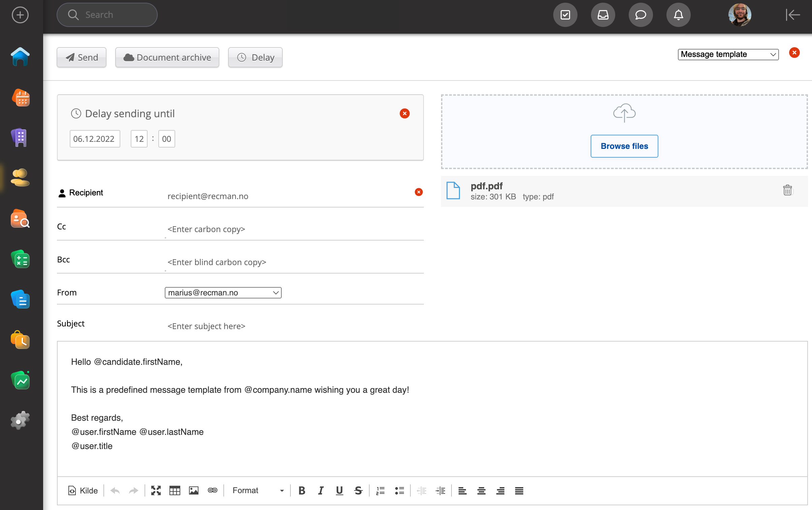Open the Format paragraph dropdown
Image resolution: width=812 pixels, height=510 pixels.
258,490
